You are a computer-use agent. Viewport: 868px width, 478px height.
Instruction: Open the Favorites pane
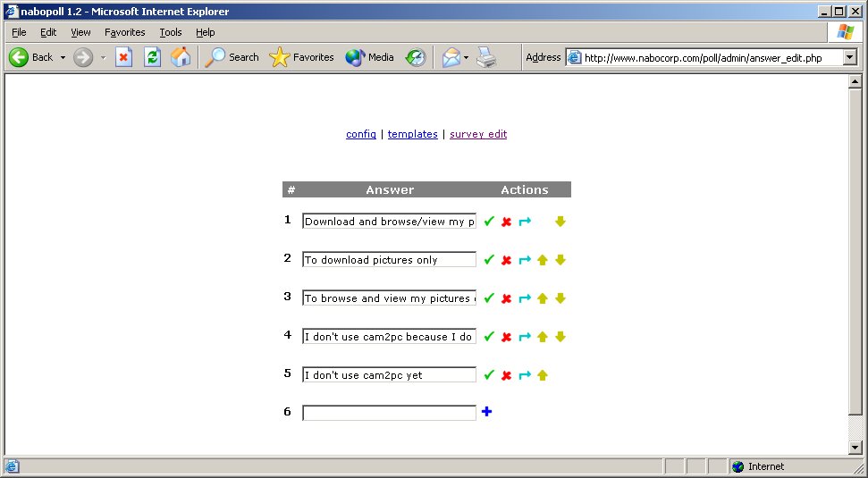[301, 57]
